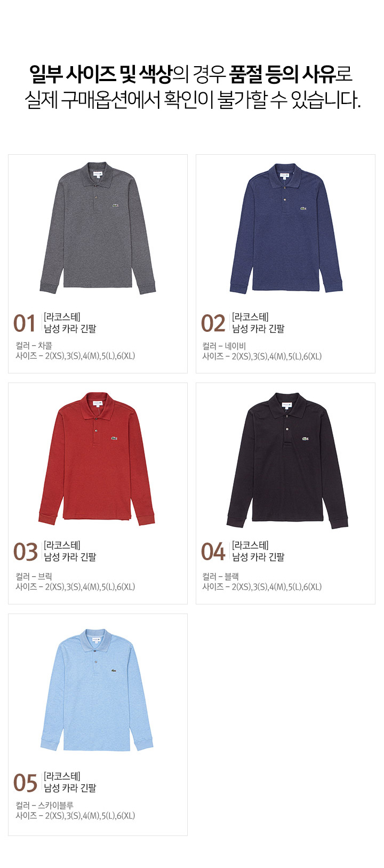Click the crocodile logo on the black shirt

click(x=306, y=439)
